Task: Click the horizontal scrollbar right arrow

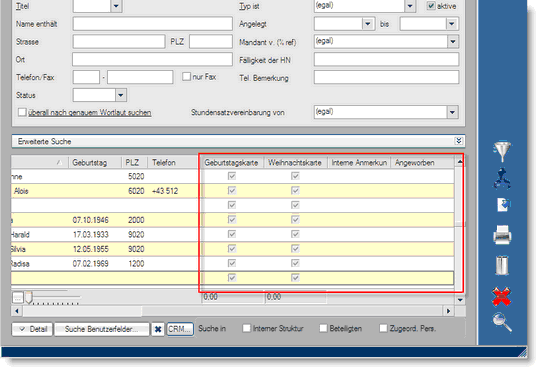Action: [448, 311]
